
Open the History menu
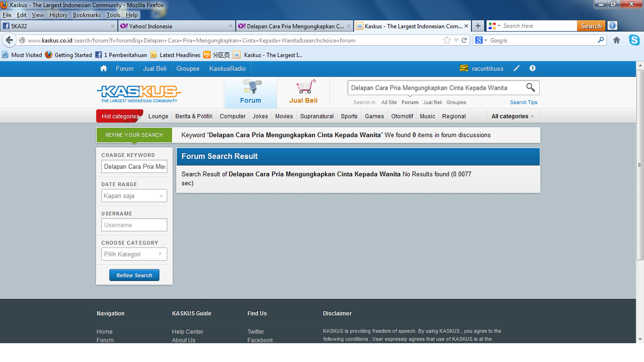click(x=58, y=15)
